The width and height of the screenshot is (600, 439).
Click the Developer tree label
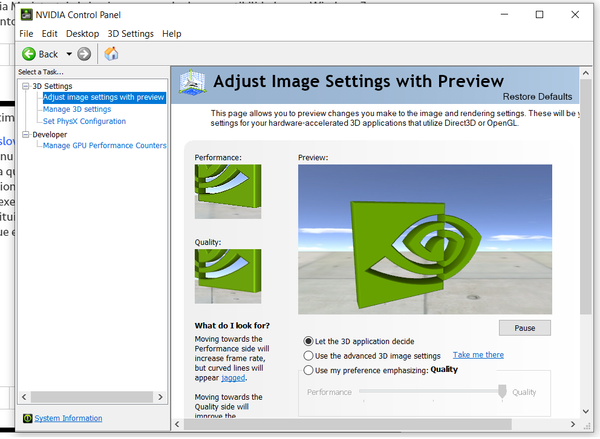point(50,134)
